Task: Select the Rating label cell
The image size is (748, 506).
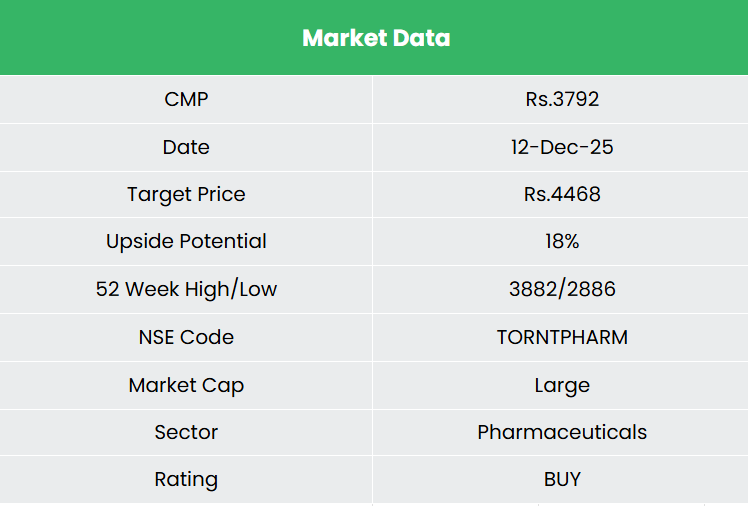Action: [186, 479]
